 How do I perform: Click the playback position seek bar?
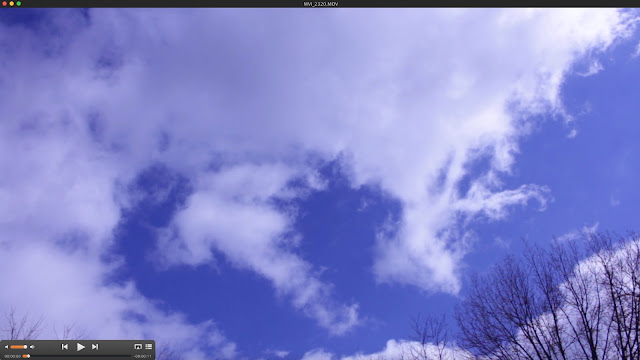point(78,356)
